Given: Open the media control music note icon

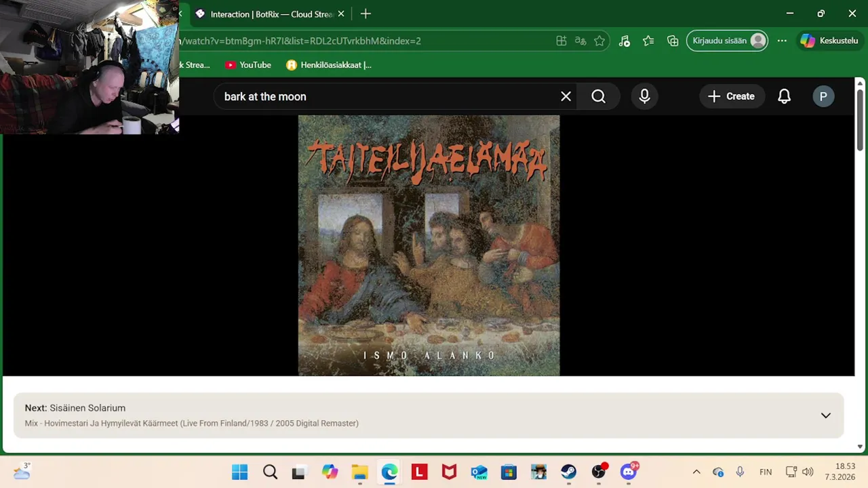Looking at the screenshot, I should click(x=625, y=41).
